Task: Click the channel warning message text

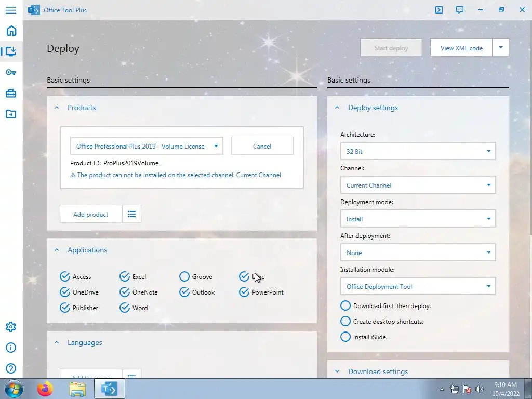Action: point(176,175)
